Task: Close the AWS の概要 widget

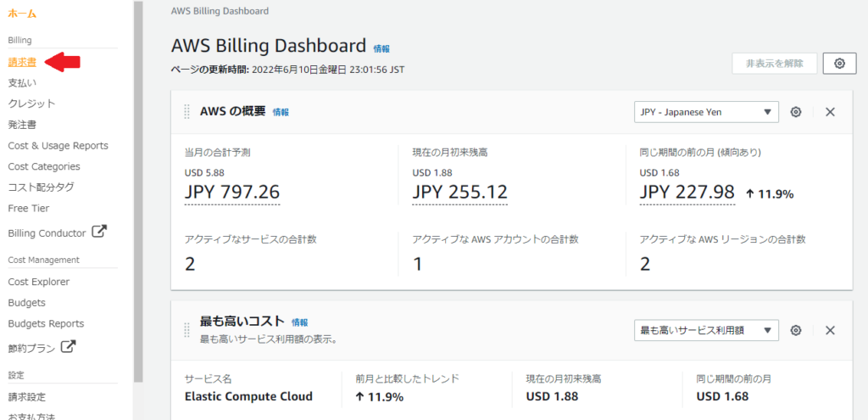Action: (x=830, y=112)
